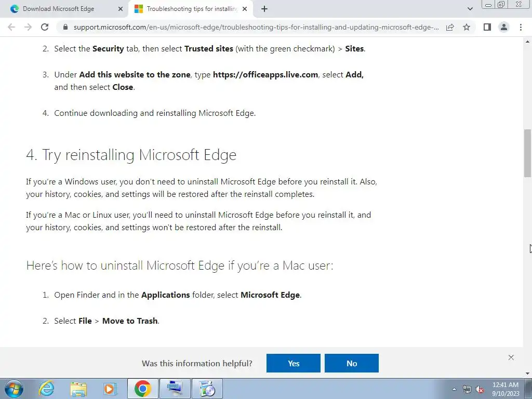Click the text 'https://officeapps.live.com'
The width and height of the screenshot is (532, 399).
265,75
